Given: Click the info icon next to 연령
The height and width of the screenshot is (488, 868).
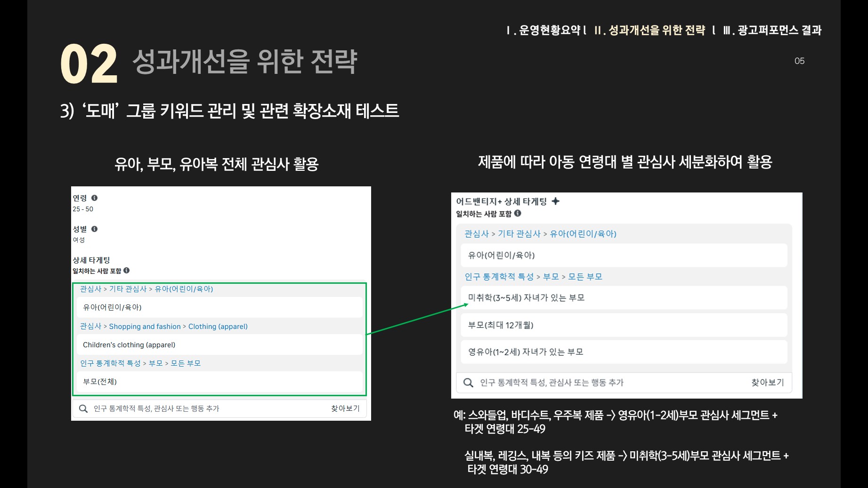Looking at the screenshot, I should coord(94,198).
